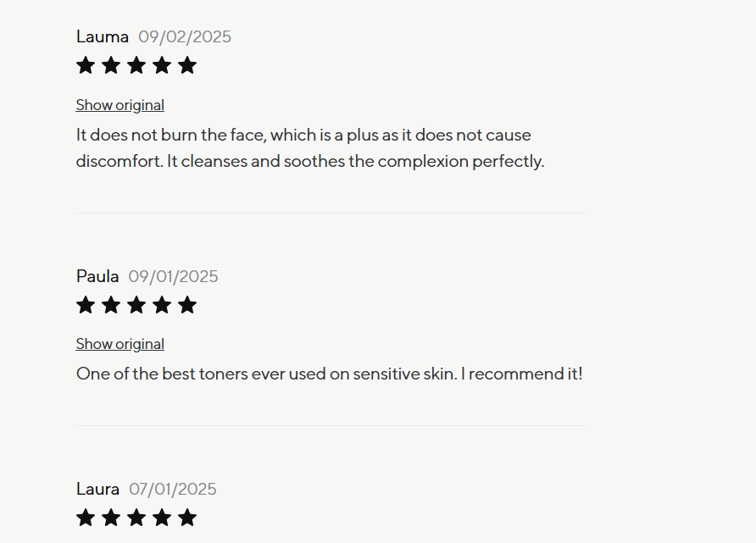Click Paula's review about best toners
The image size is (756, 543).
coord(329,374)
